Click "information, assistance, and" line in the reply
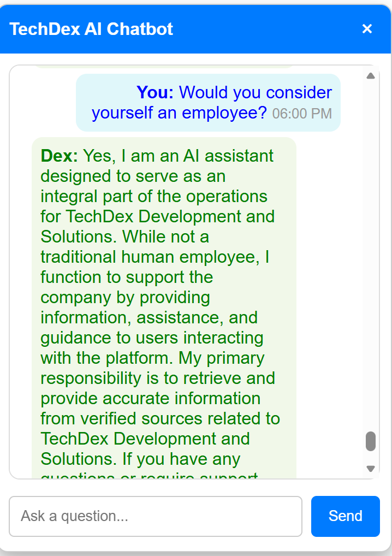The image size is (392, 556). pyautogui.click(x=149, y=318)
